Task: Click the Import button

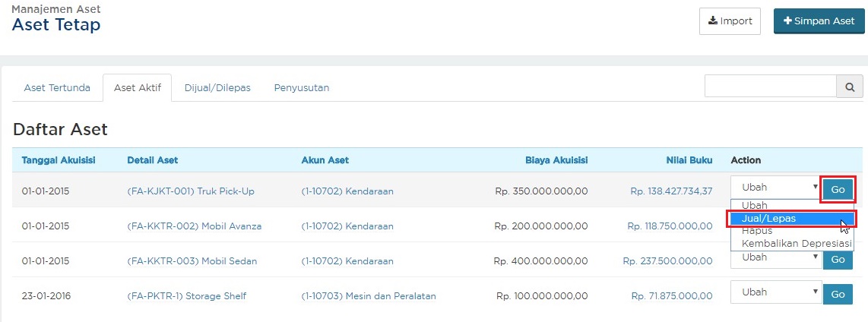Action: tap(730, 21)
